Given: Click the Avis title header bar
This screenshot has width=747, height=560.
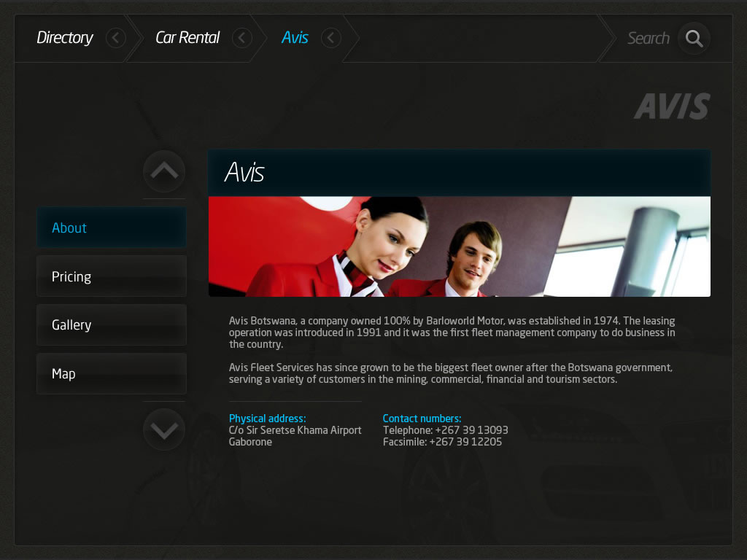Looking at the screenshot, I should click(459, 173).
